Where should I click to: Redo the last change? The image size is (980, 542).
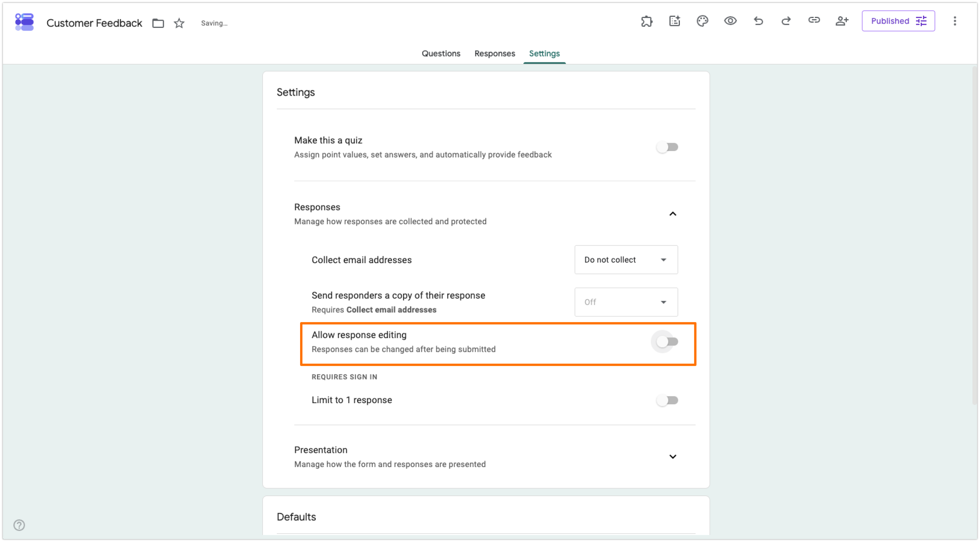pyautogui.click(x=786, y=21)
